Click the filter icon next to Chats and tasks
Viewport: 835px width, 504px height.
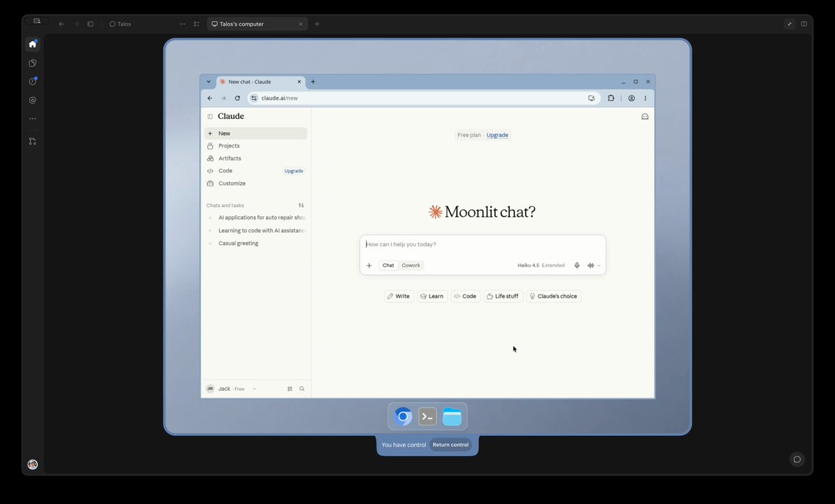point(301,205)
